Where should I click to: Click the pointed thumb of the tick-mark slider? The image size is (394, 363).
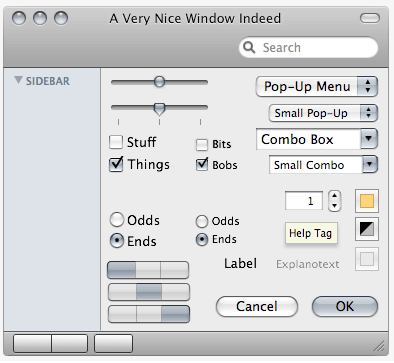coord(160,109)
